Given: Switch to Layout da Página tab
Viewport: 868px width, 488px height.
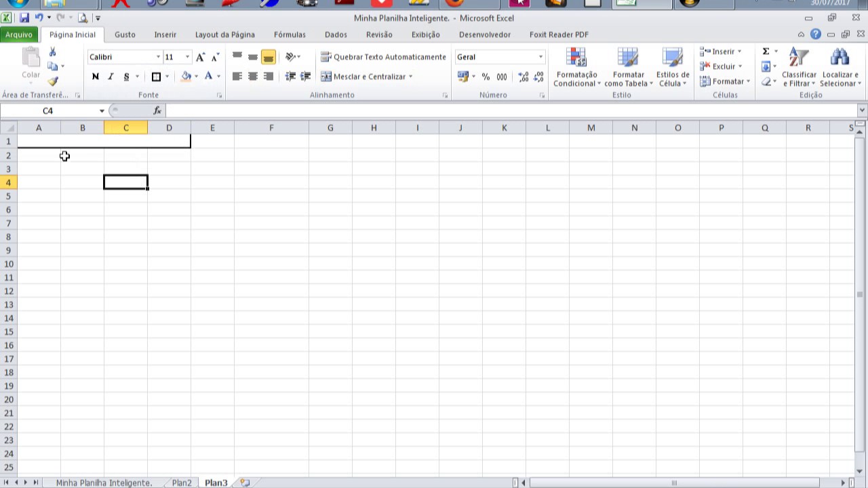Looking at the screenshot, I should click(x=225, y=35).
